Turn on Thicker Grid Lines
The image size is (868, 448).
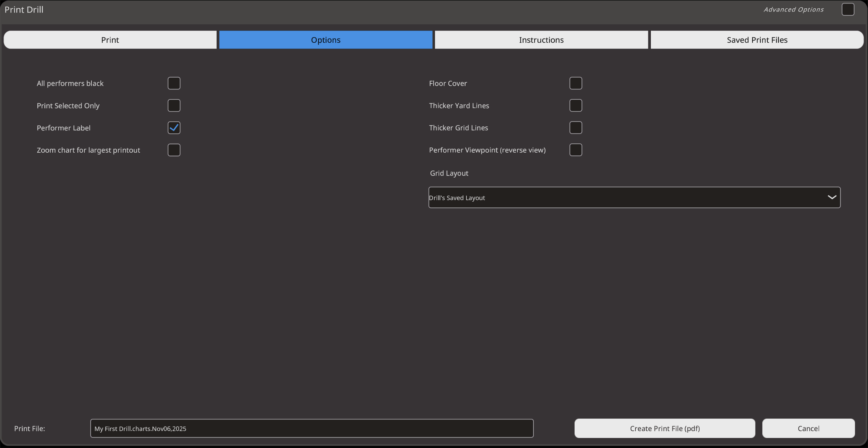click(576, 128)
